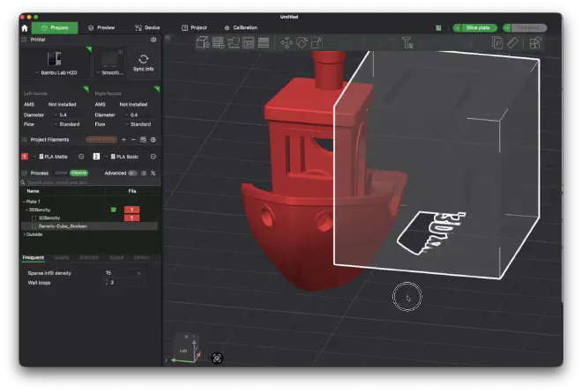Open the Device tab
582x392 pixels.
[147, 28]
